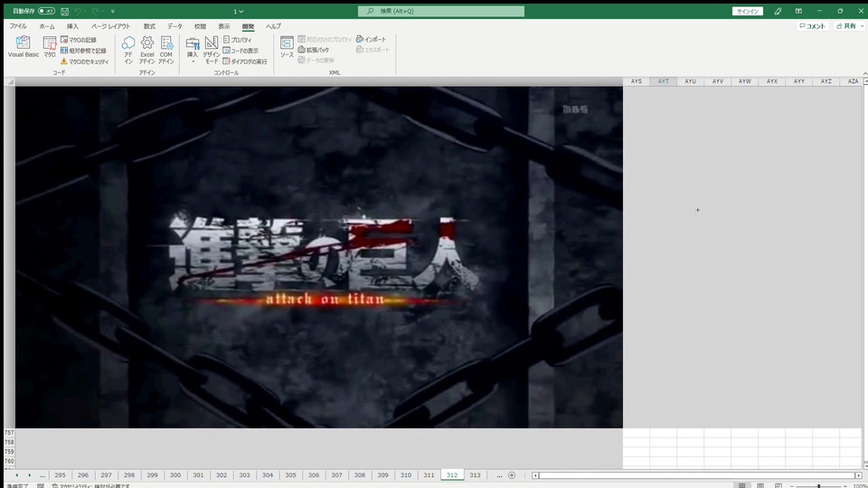The height and width of the screenshot is (488, 868).
Task: Toggle relative reference recording (相対参照で記録)
Action: 83,51
